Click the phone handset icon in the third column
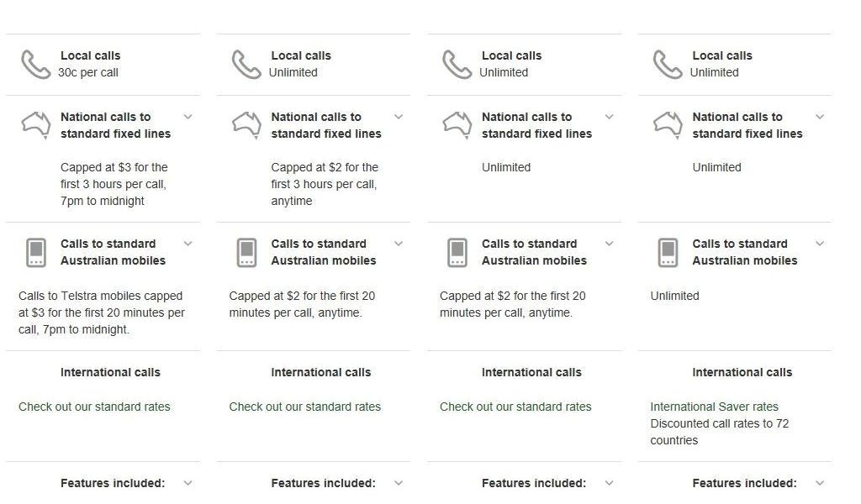This screenshot has height=504, width=861. (457, 65)
